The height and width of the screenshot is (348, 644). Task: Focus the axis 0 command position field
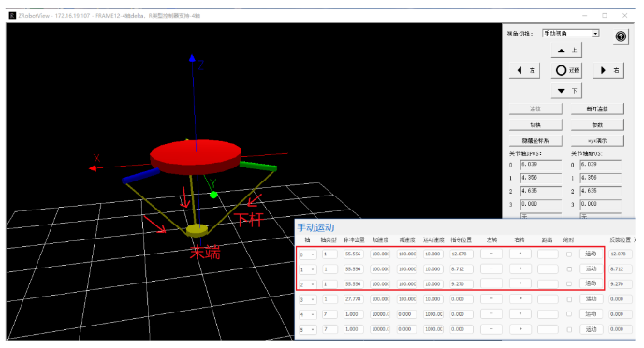tap(461, 254)
